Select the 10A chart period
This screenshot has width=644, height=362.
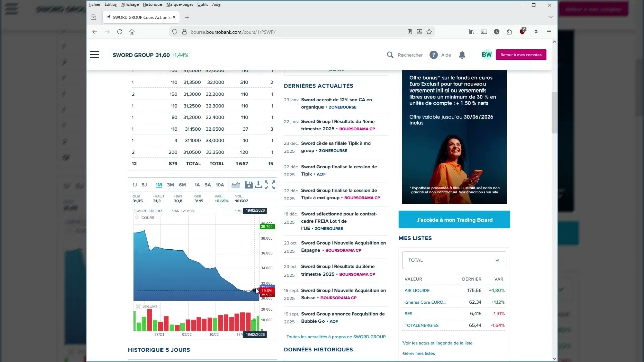[220, 185]
